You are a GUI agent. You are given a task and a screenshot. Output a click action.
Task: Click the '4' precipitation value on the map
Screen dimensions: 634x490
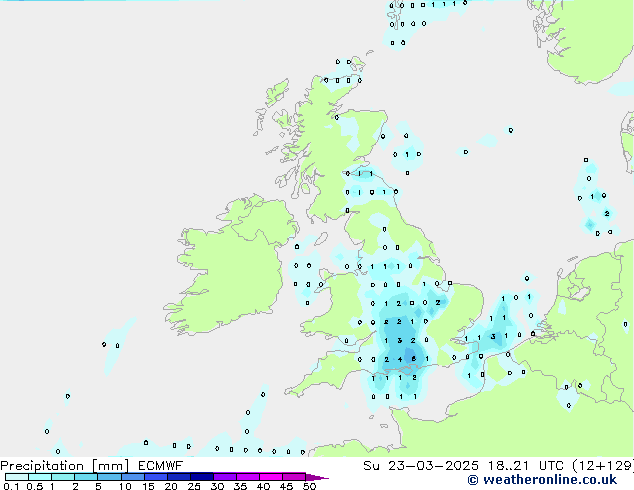(x=400, y=359)
